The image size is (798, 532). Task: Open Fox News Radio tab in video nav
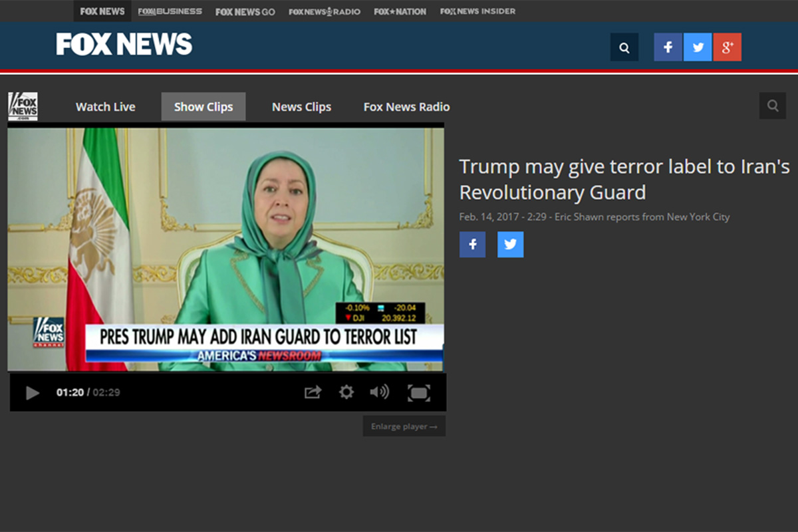click(x=406, y=106)
